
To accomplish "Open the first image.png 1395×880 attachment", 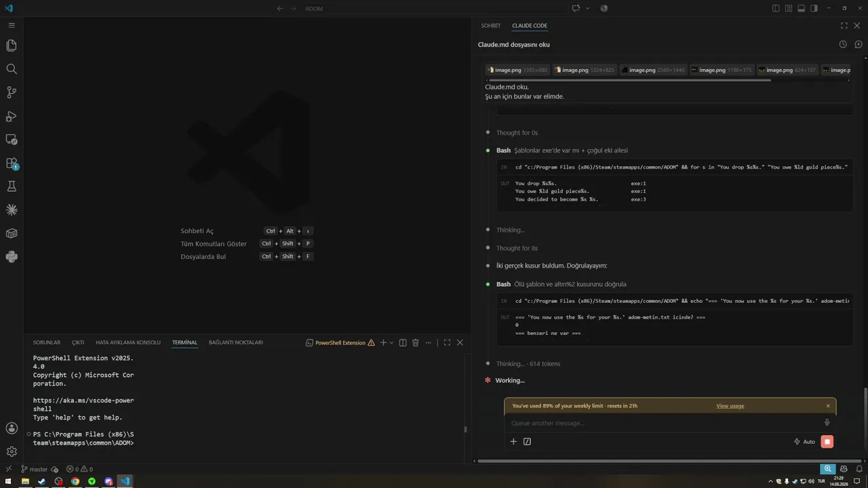I will pos(517,70).
